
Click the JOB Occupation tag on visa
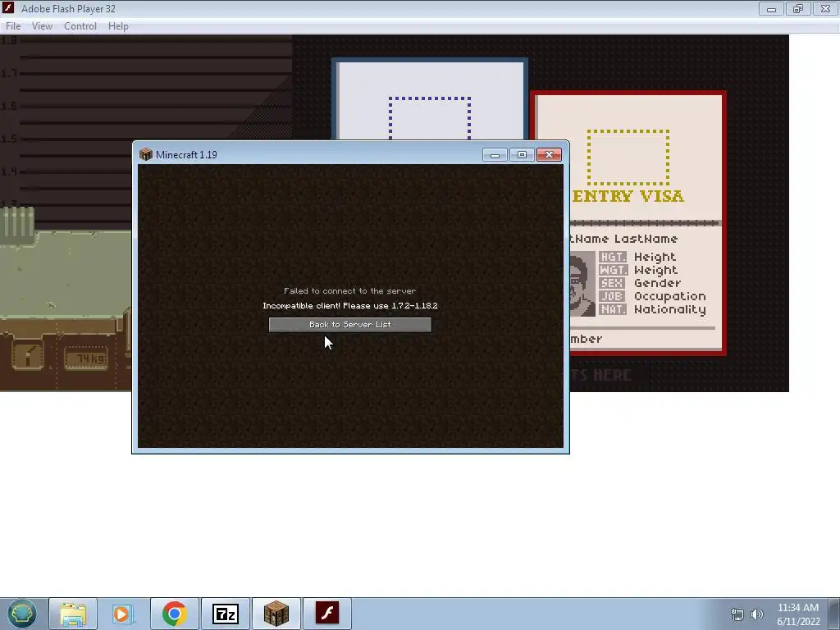pyautogui.click(x=613, y=296)
